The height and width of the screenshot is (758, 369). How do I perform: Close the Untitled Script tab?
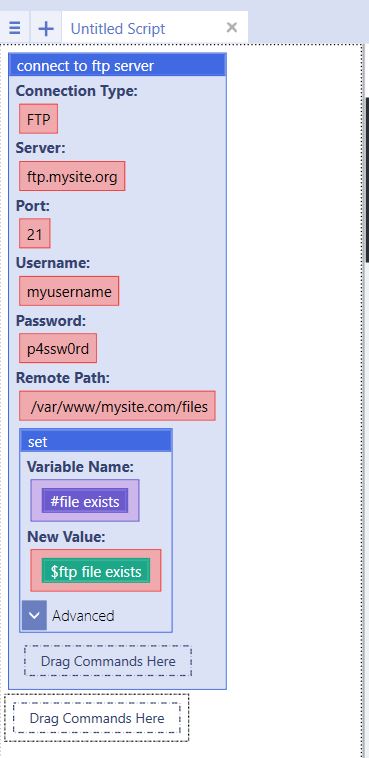pyautogui.click(x=232, y=28)
